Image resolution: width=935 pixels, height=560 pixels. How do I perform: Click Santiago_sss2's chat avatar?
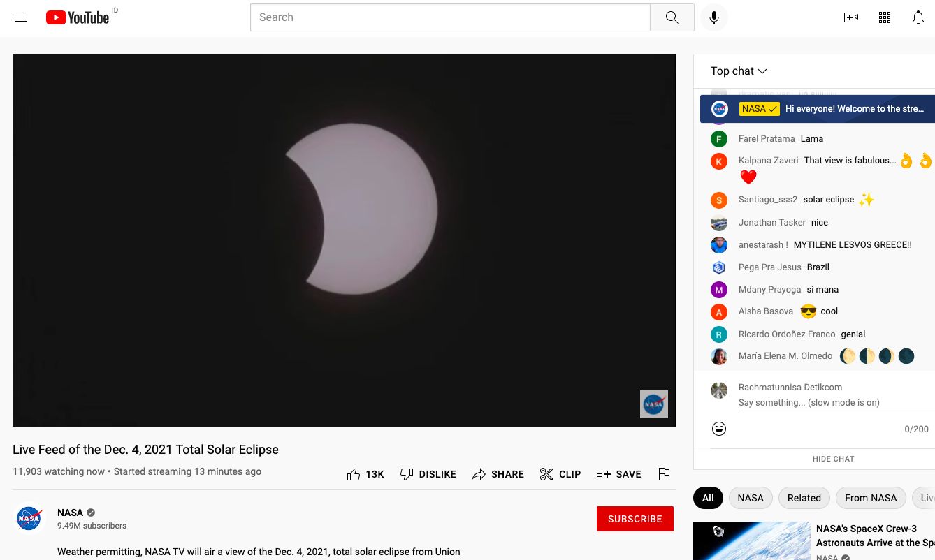tap(719, 200)
